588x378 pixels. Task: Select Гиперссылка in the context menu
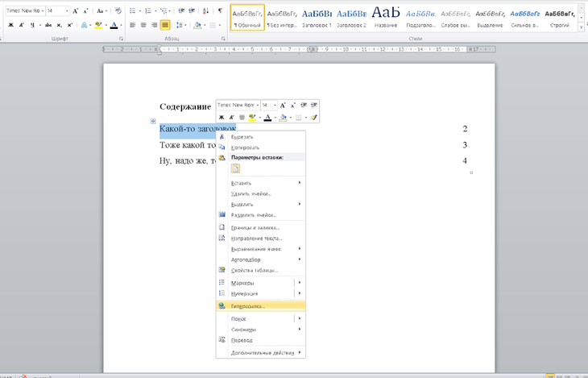261,306
